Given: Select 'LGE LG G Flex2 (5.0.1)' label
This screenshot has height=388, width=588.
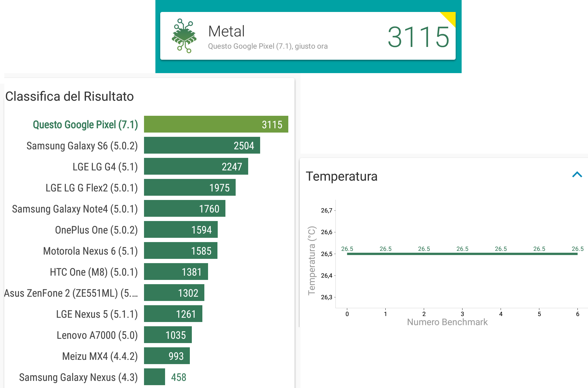Looking at the screenshot, I should (92, 188).
